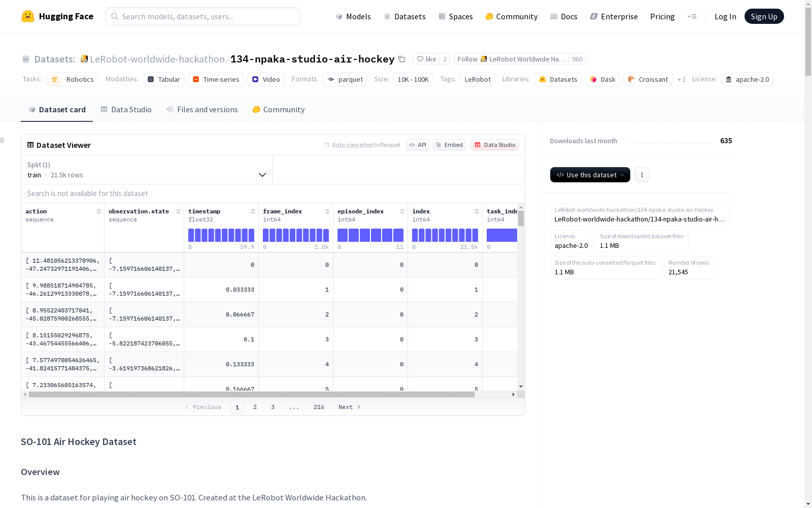Click the Dask library tag
Screen dimensions: 812x508
pos(603,79)
